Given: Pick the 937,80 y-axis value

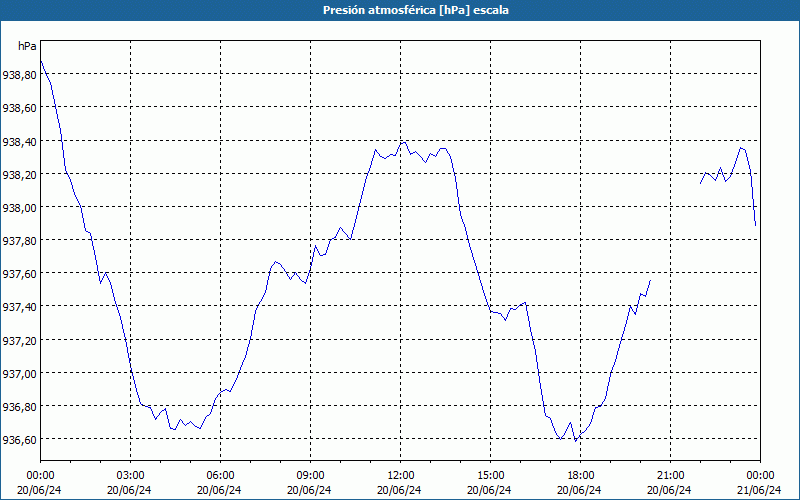Looking at the screenshot, I should click(x=19, y=241).
